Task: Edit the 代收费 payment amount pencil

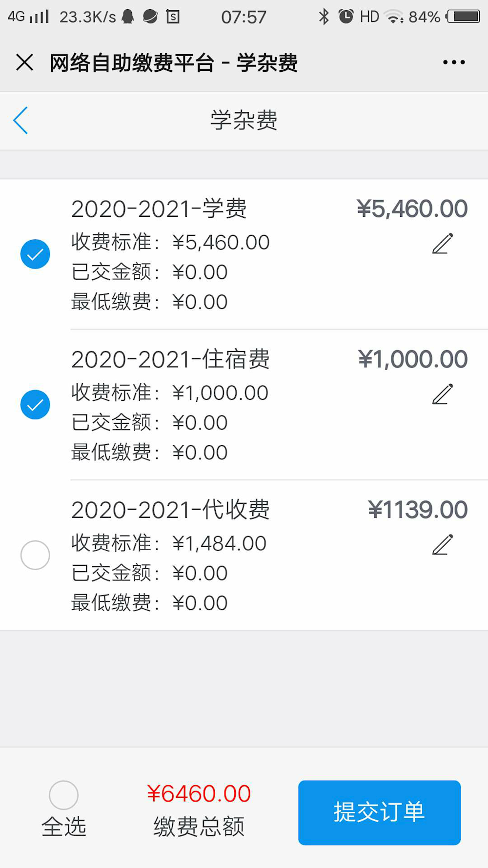Action: point(443,545)
